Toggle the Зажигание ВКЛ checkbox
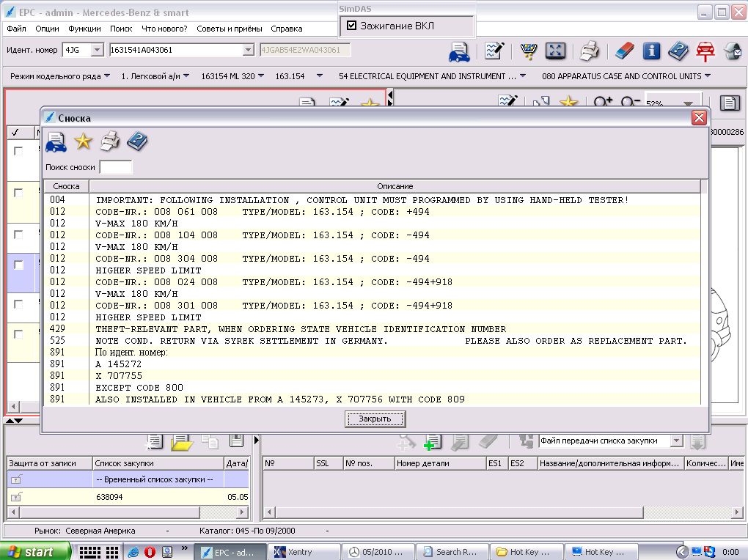The height and width of the screenshot is (560, 748). pyautogui.click(x=351, y=26)
